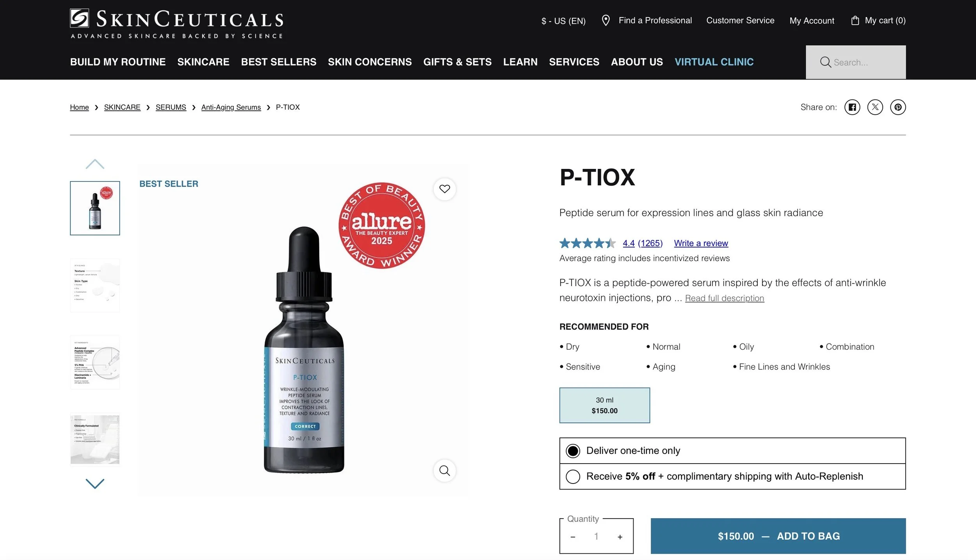
Task: Click ADD TO BAG button
Action: tap(778, 536)
